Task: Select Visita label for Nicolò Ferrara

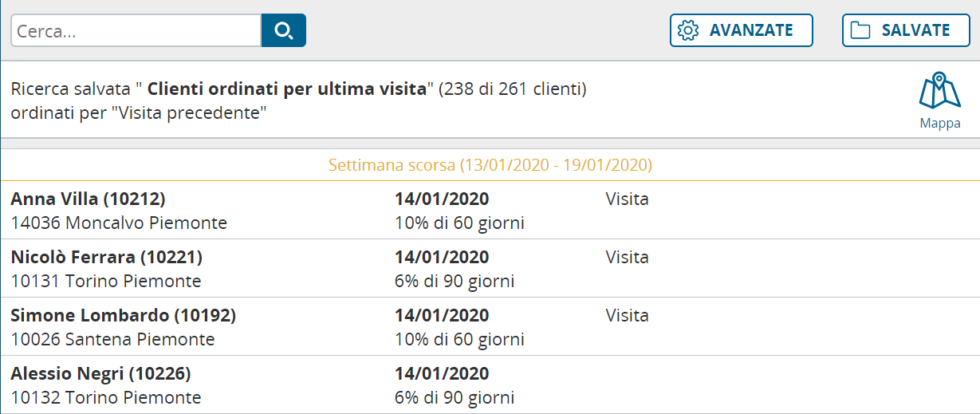Action: 628,258
